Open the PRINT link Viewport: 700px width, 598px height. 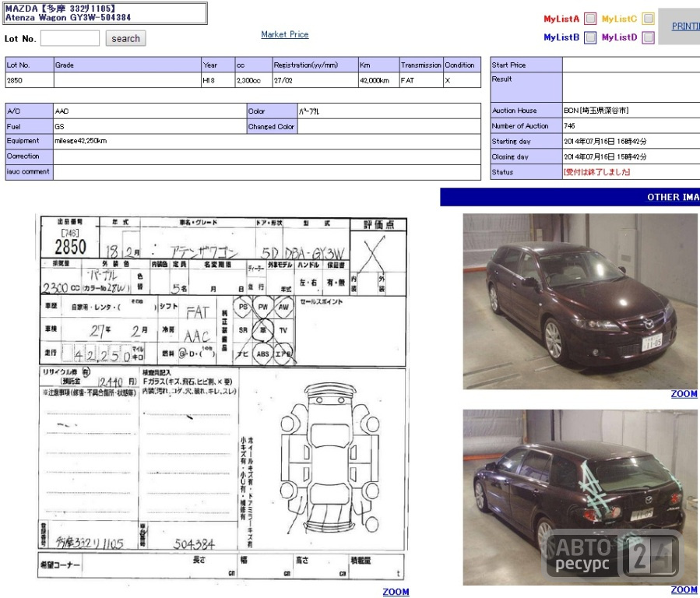(686, 26)
